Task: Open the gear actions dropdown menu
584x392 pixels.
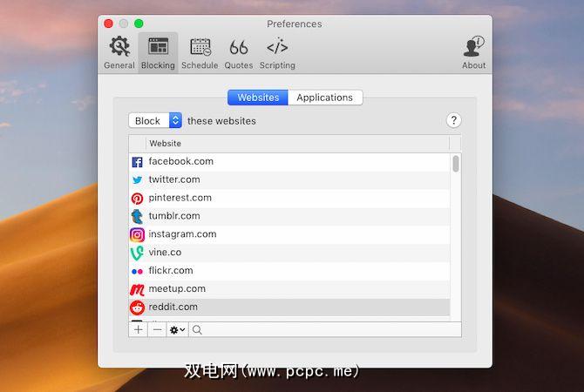Action: tap(177, 330)
